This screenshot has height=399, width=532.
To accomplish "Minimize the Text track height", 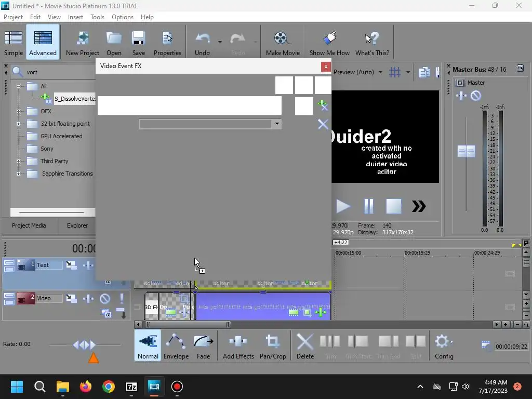I will click(x=9, y=262).
